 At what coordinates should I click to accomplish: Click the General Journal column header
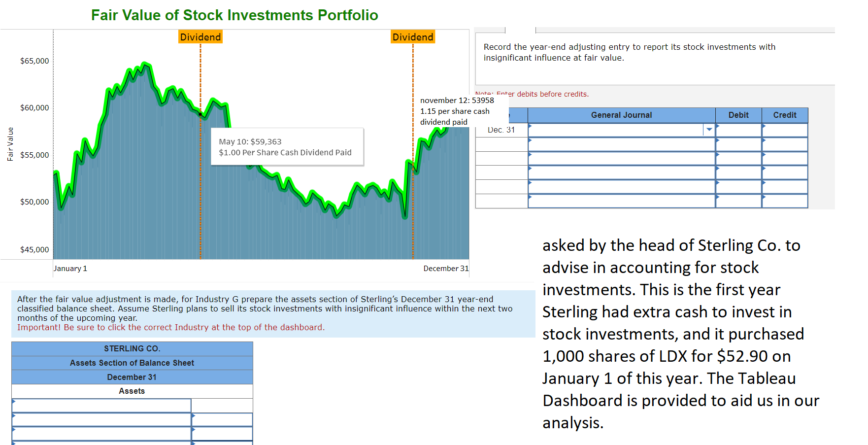pyautogui.click(x=621, y=115)
